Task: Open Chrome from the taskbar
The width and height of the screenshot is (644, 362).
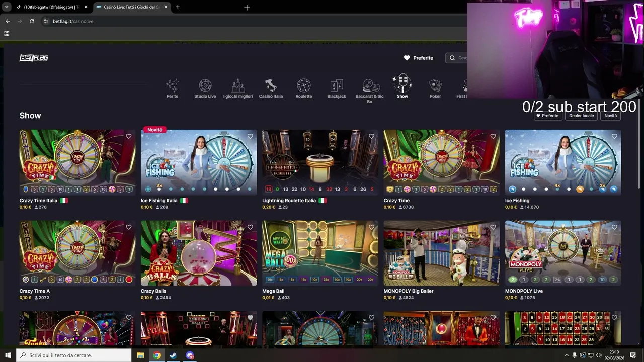Action: click(157, 355)
